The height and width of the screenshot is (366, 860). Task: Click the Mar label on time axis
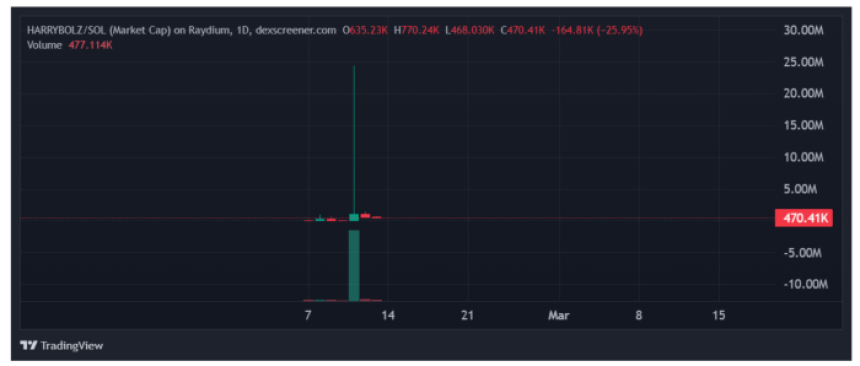point(559,316)
